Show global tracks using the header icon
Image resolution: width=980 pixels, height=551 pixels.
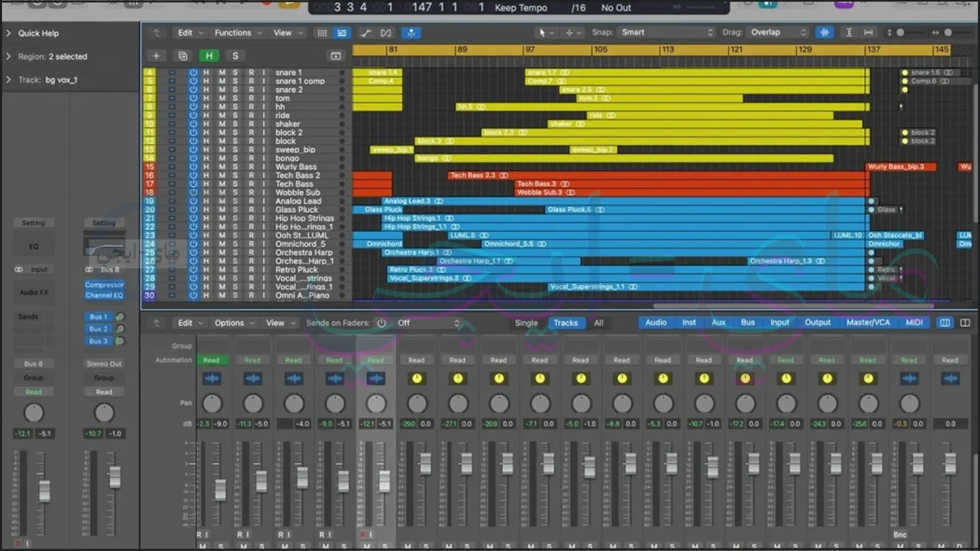tap(335, 56)
